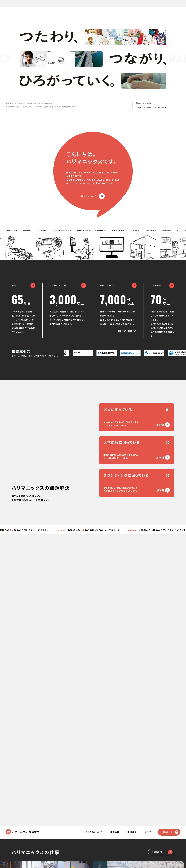
Task: Select the イラスト制作 service label
Action: pyautogui.click(x=42, y=230)
